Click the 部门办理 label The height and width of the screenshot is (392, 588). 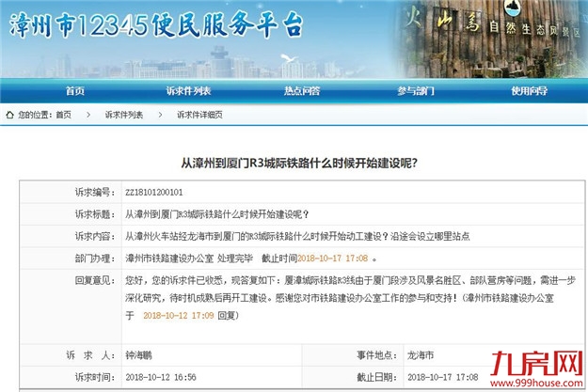95,259
